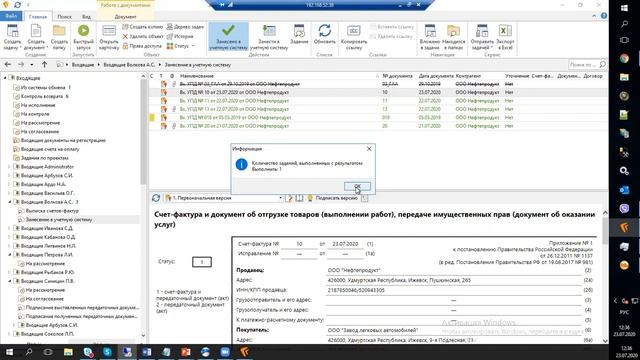Collapse the Входящие Волкова А.С. folder
The height and width of the screenshot is (360, 640).
(9, 202)
